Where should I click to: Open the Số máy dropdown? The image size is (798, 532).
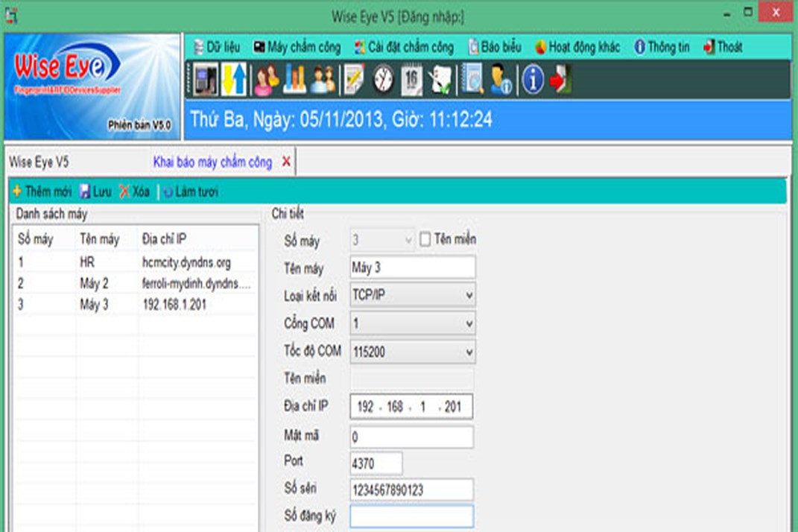pos(381,239)
